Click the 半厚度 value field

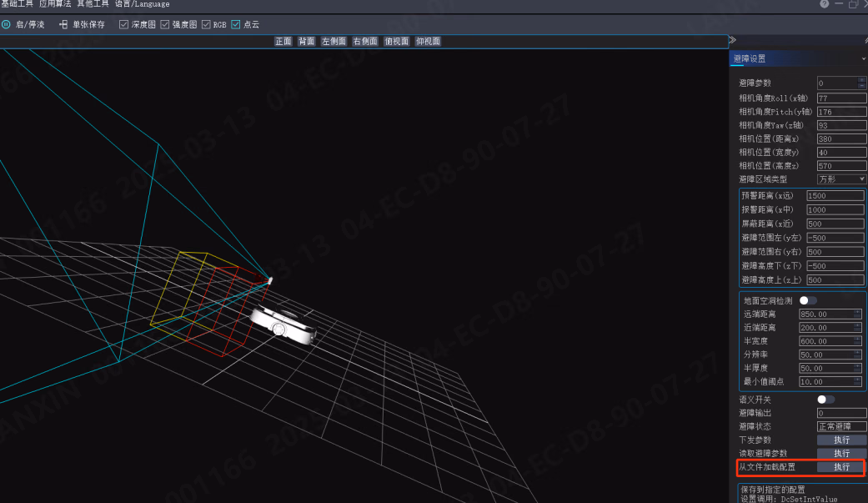[x=830, y=368]
